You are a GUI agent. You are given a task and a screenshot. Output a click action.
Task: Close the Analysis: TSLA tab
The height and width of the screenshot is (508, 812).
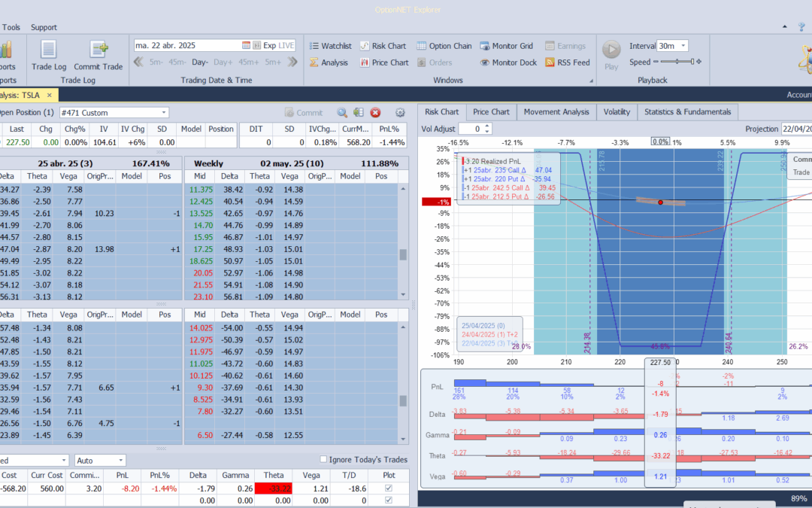coord(49,96)
